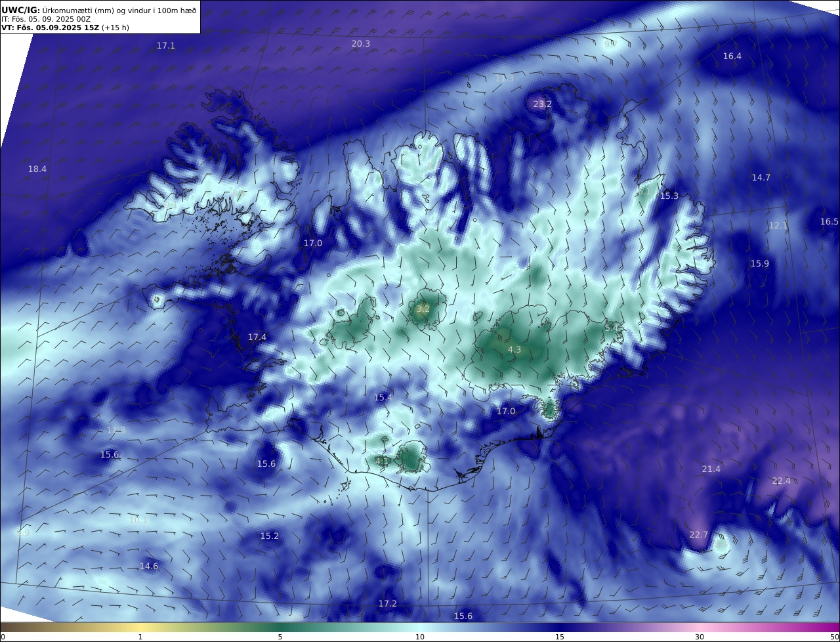This screenshot has width=840, height=642.
Task: Select the 16.4 value label
Action: pyautogui.click(x=732, y=56)
